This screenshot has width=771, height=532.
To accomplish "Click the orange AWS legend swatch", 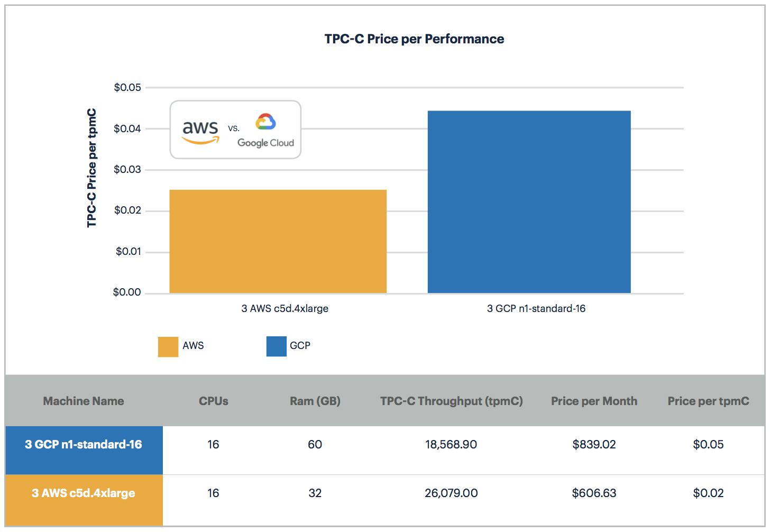I will pos(168,347).
